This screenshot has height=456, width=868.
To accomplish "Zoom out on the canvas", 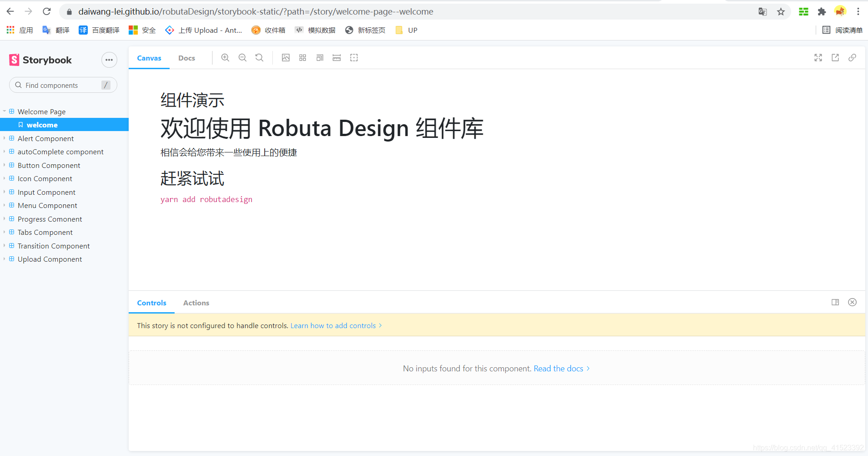I will coord(242,58).
